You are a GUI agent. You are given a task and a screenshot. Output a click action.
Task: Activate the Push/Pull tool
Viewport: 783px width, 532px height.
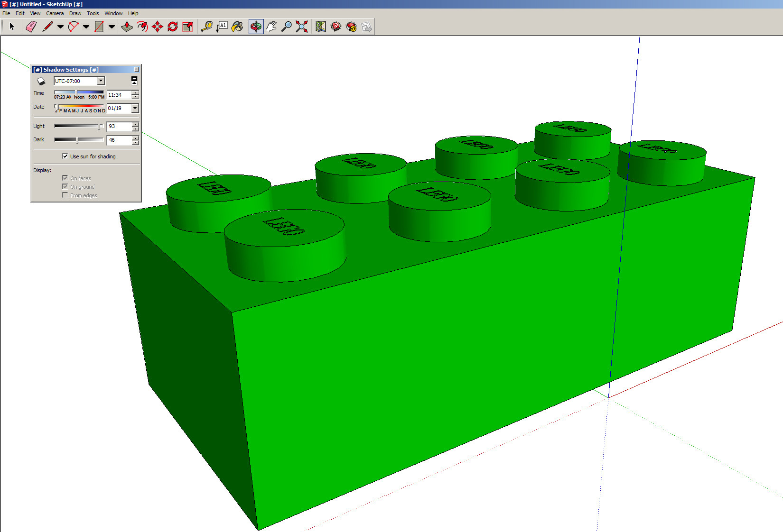[x=127, y=27]
